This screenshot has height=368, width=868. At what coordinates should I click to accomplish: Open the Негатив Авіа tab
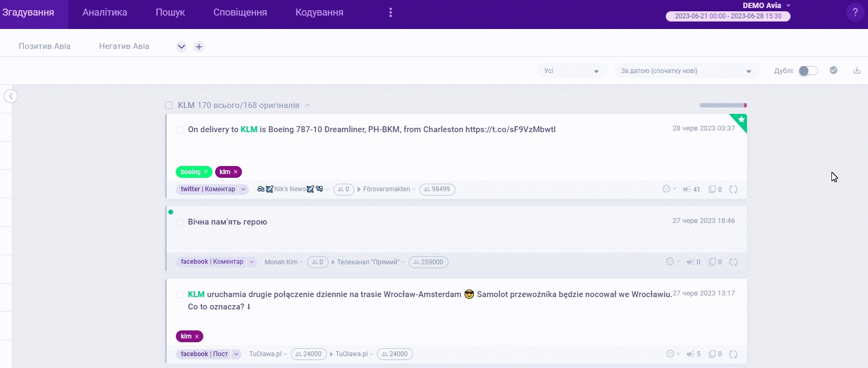tap(124, 46)
